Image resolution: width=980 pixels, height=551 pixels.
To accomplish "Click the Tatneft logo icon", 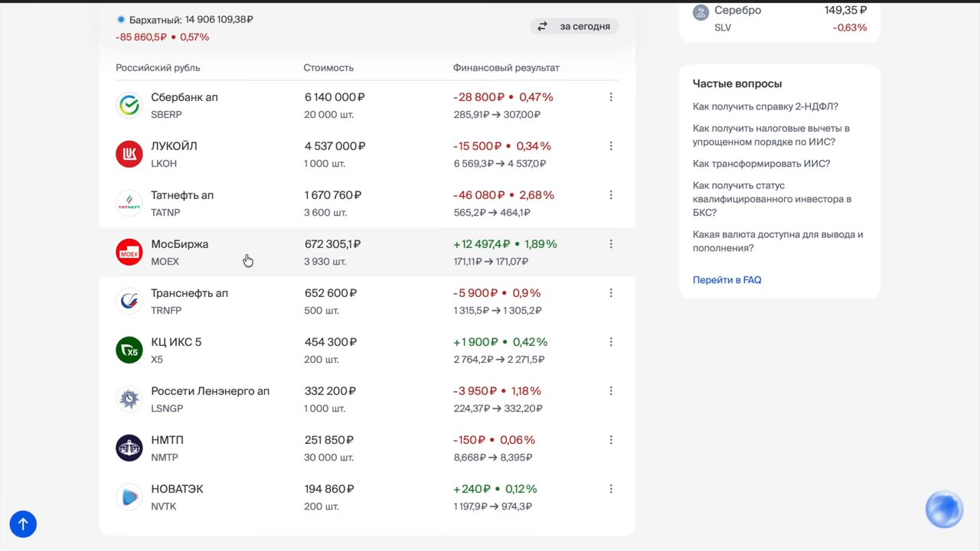I will click(x=129, y=204).
